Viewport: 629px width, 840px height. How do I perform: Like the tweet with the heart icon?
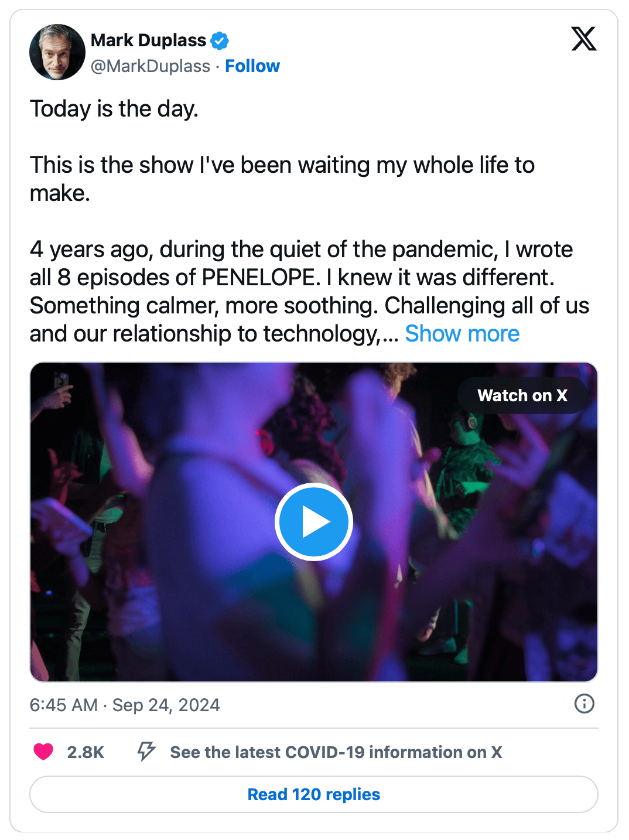tap(43, 752)
